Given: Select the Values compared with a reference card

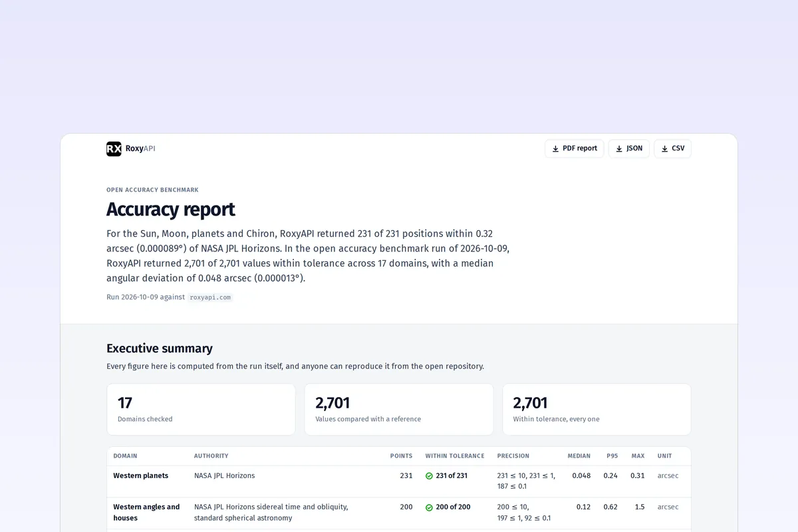Looking at the screenshot, I should pyautogui.click(x=399, y=410).
